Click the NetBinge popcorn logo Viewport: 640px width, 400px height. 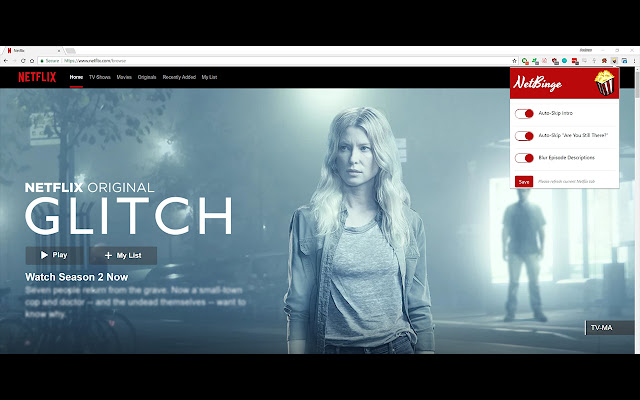pyautogui.click(x=604, y=83)
